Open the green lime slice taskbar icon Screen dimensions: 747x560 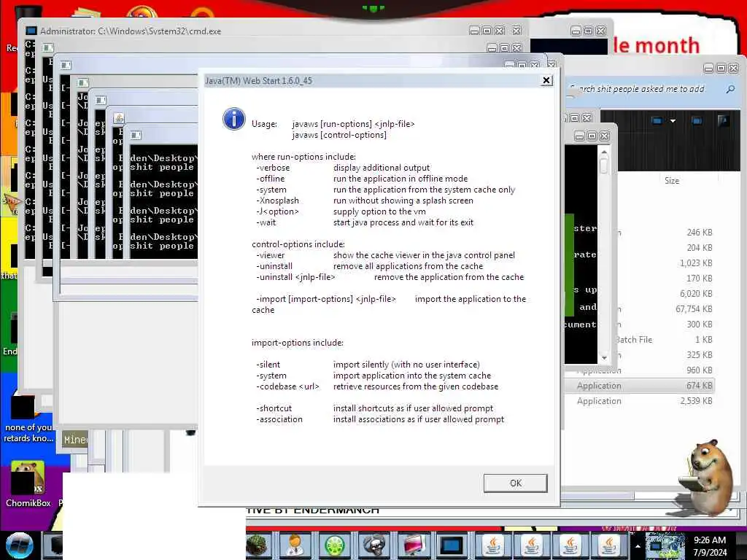click(x=334, y=545)
